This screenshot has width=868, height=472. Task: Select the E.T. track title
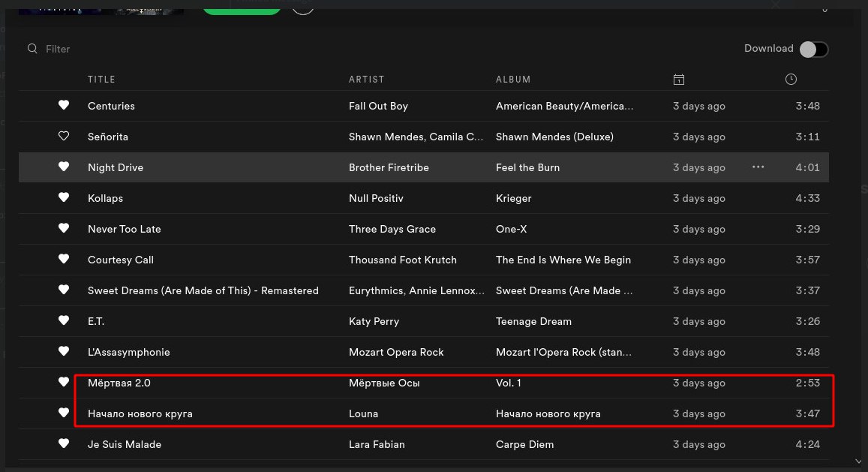(96, 321)
